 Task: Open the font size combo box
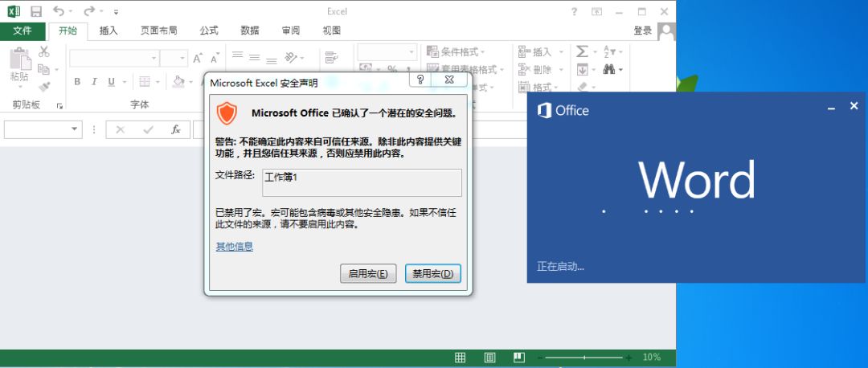(x=174, y=58)
